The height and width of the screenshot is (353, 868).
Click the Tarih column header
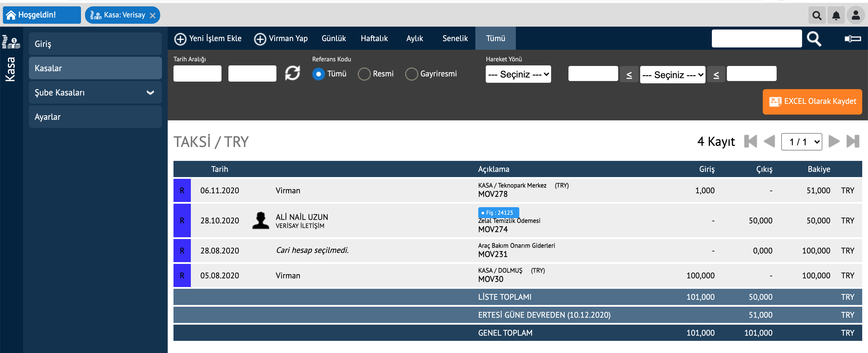click(x=219, y=169)
